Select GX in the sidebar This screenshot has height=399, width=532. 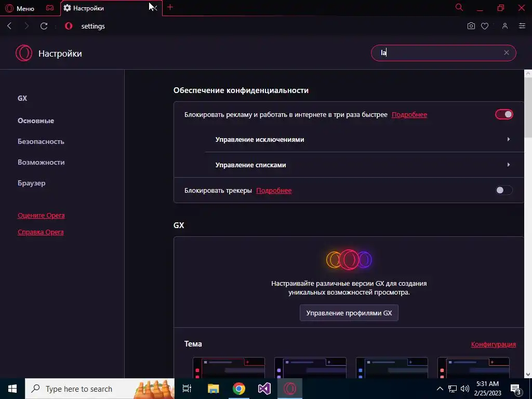(x=22, y=98)
